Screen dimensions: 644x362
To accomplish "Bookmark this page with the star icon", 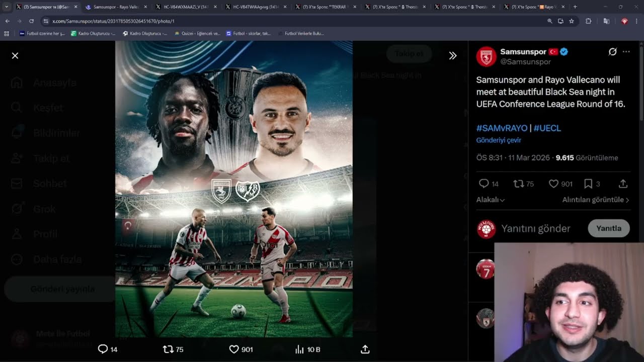I will 572,21.
